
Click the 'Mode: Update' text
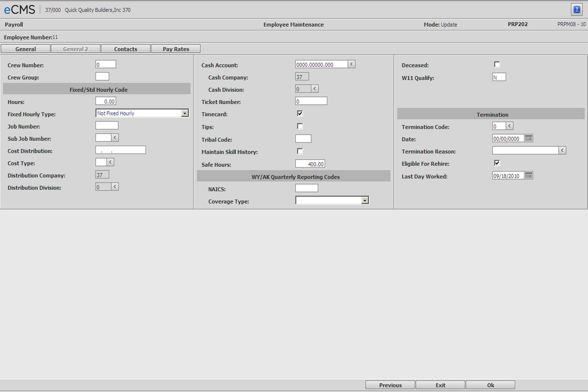(440, 24)
